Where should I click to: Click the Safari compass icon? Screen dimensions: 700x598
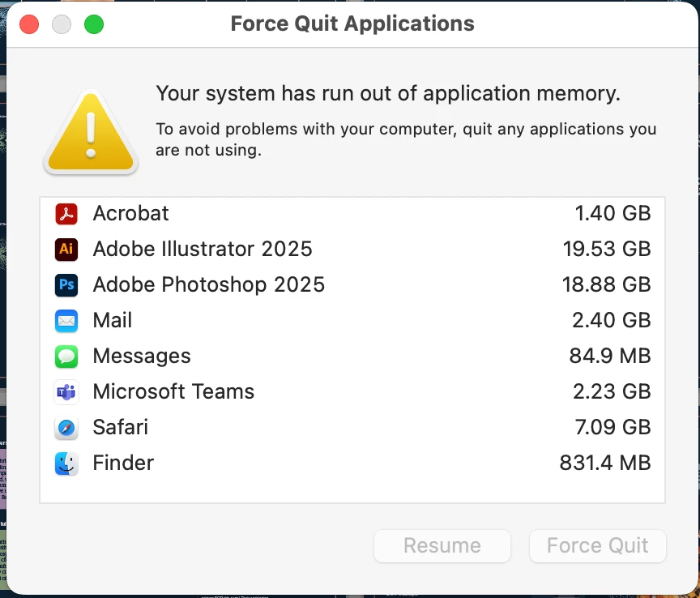[x=66, y=428]
